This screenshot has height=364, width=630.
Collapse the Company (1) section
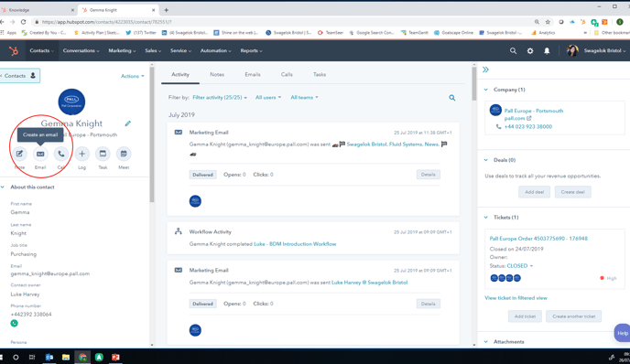click(485, 90)
